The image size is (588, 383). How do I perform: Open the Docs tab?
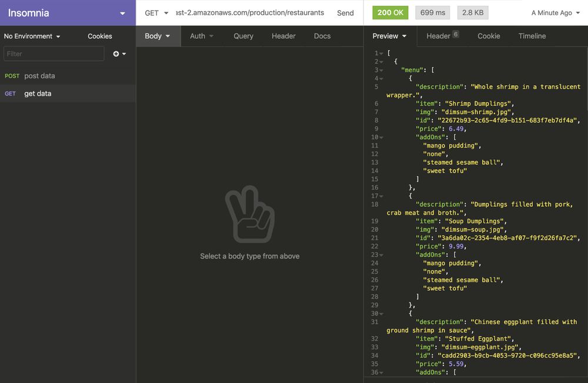[x=322, y=36]
